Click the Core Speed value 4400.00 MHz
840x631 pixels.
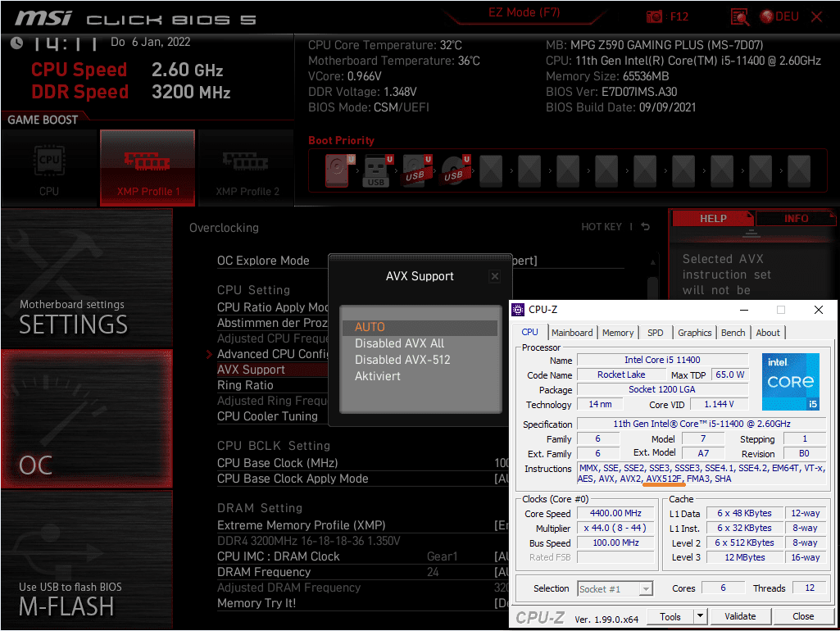click(615, 513)
